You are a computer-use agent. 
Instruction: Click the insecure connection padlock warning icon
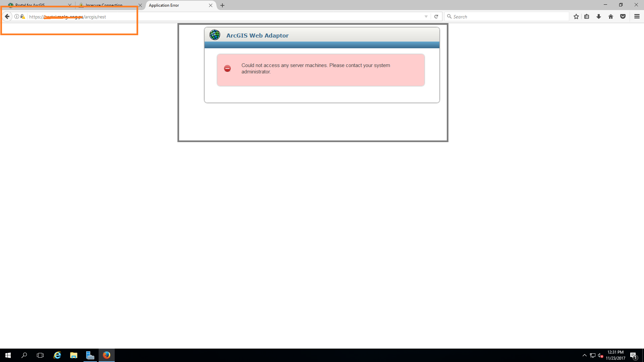[22, 16]
